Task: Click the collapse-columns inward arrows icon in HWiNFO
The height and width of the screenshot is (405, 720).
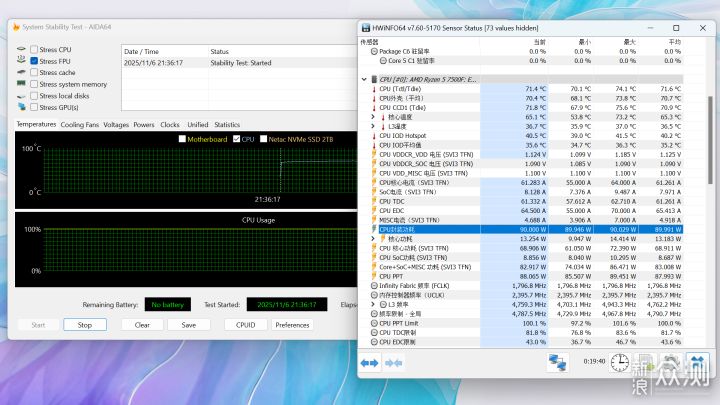Action: [394, 363]
